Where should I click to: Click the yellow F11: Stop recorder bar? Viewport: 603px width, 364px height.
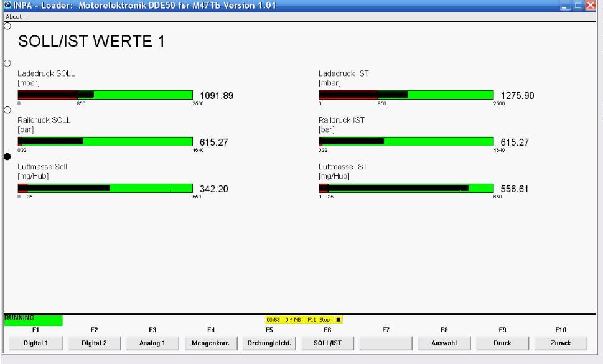[304, 319]
